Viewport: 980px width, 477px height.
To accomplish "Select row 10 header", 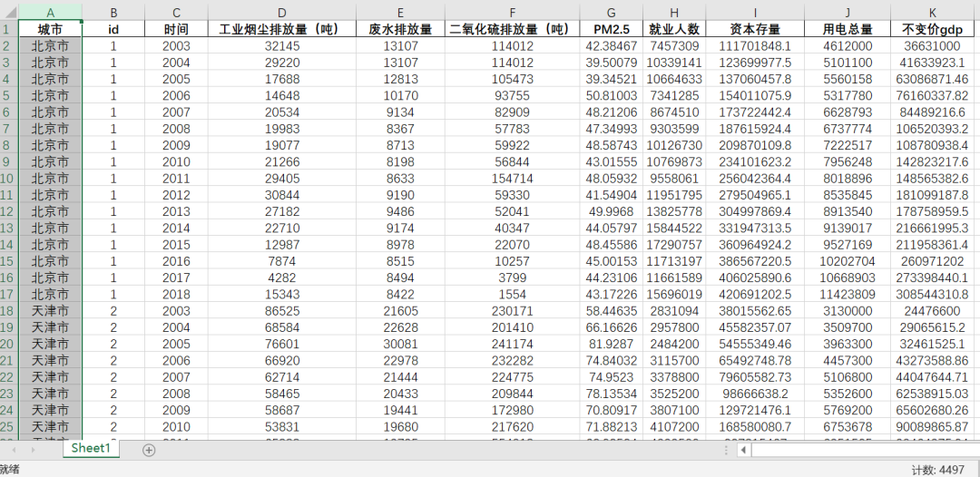I will coord(9,178).
